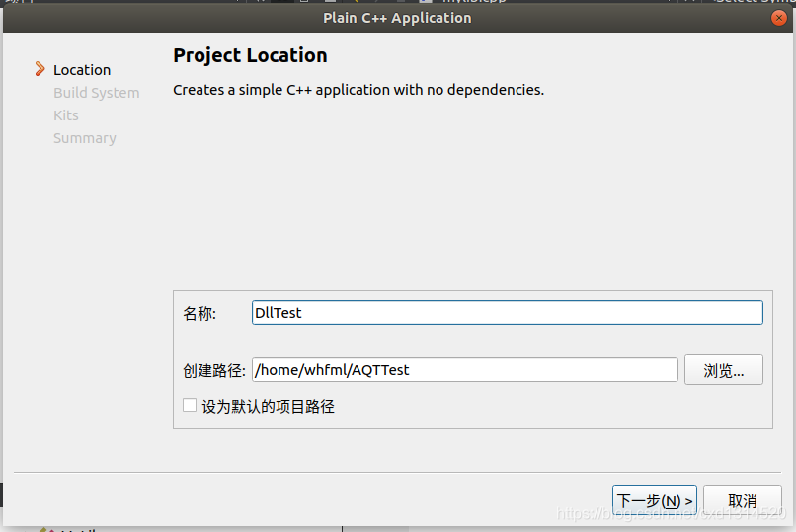This screenshot has width=796, height=532.
Task: Click the 创建路径: label
Action: [x=214, y=371]
